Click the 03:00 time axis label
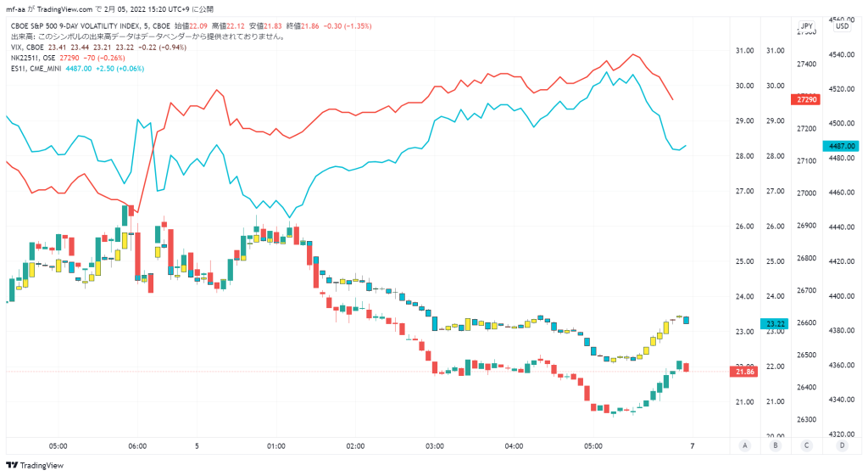This screenshot has width=868, height=476. pyautogui.click(x=435, y=446)
